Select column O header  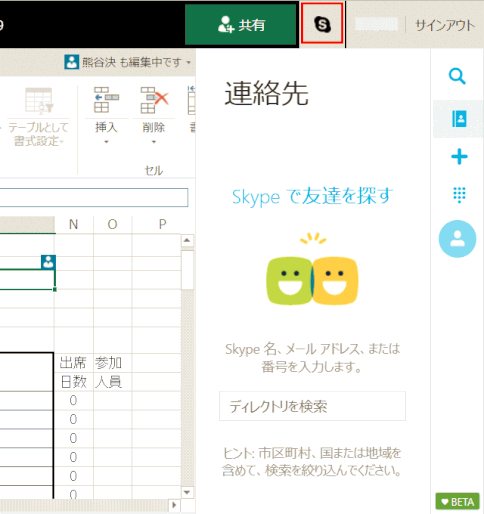point(112,225)
